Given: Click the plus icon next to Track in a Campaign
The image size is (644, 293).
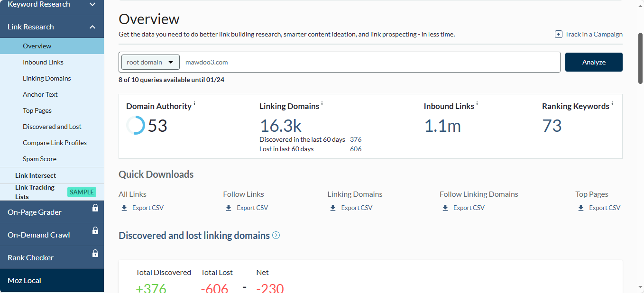Looking at the screenshot, I should 559,34.
